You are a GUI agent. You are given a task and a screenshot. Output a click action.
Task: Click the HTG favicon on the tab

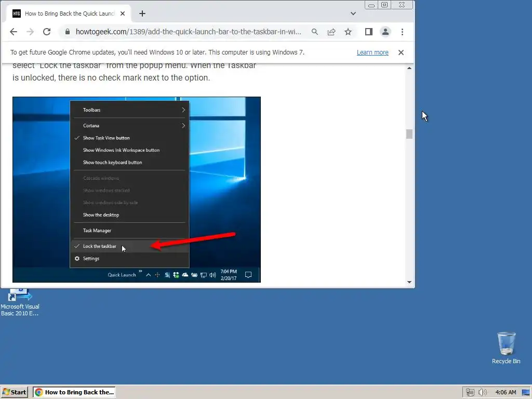point(17,14)
